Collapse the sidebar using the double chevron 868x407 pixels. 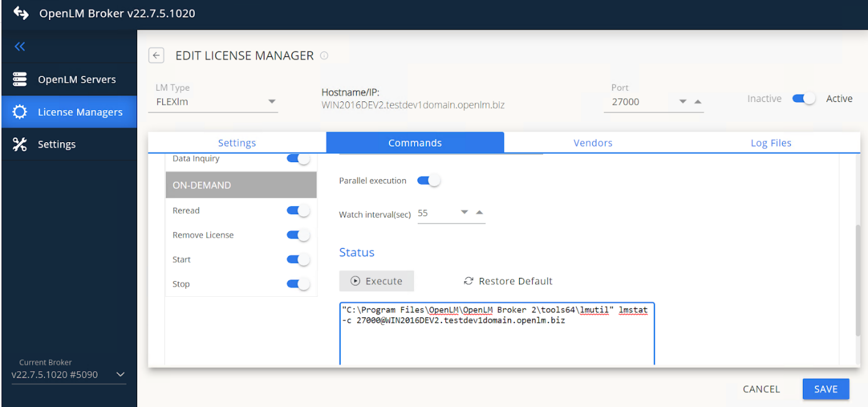pyautogui.click(x=19, y=46)
